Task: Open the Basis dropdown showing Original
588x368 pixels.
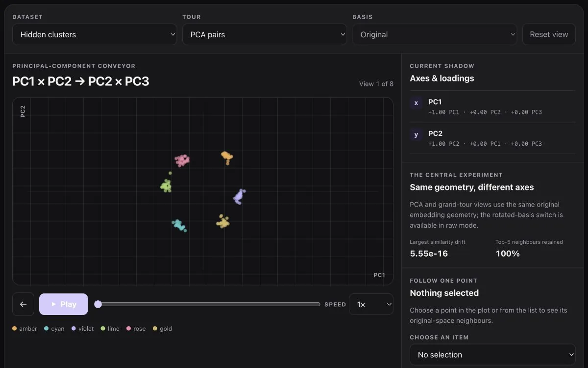Action: pos(435,35)
